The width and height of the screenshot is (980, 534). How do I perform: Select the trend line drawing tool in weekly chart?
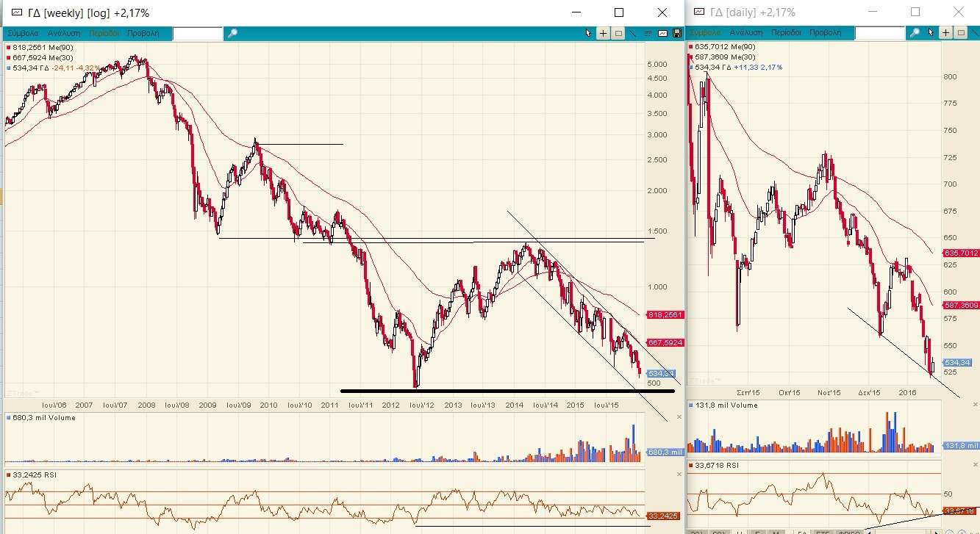(x=633, y=33)
